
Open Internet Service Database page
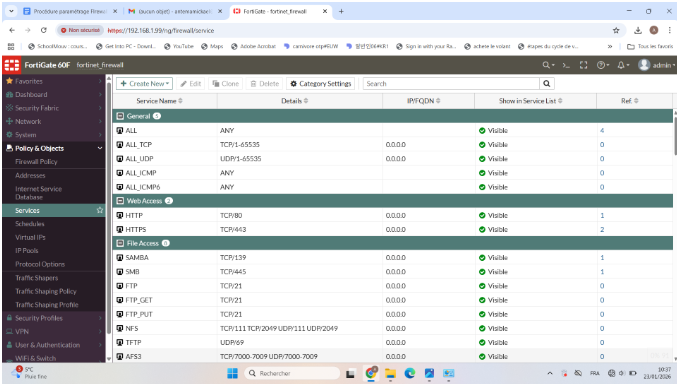coord(38,193)
